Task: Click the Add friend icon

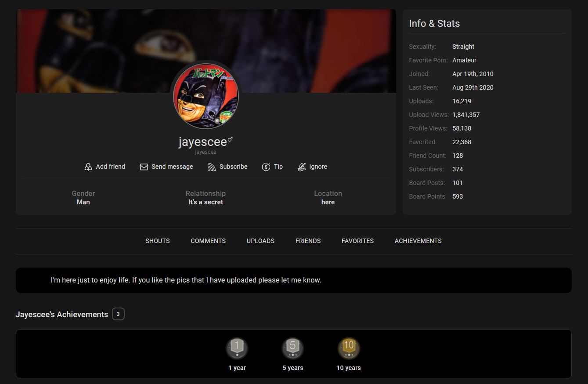Action: tap(88, 167)
